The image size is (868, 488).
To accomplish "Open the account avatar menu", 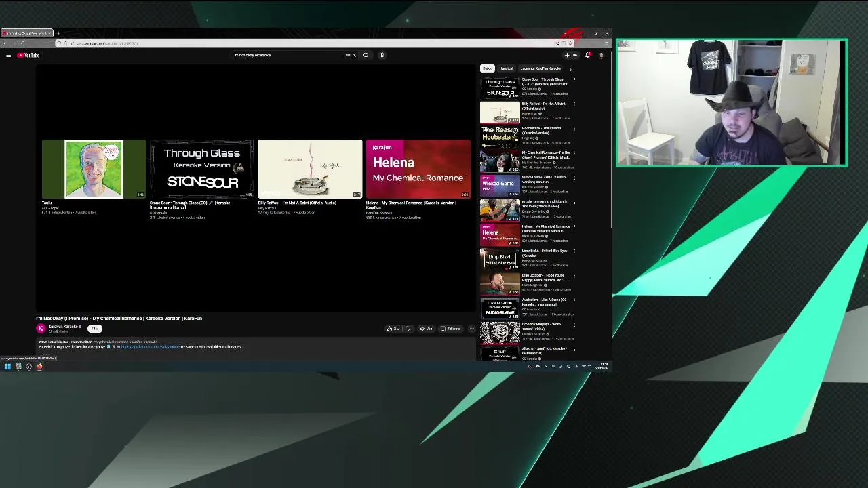I will [601, 55].
